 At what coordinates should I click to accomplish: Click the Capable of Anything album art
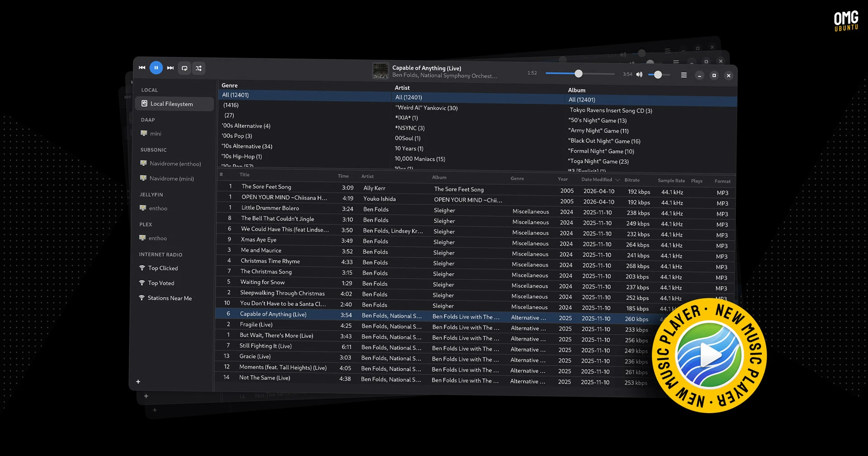click(x=381, y=71)
